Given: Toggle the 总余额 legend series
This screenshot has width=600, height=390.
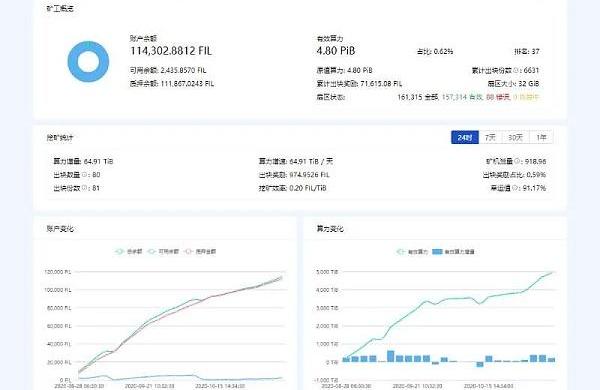Looking at the screenshot, I should click(129, 251).
